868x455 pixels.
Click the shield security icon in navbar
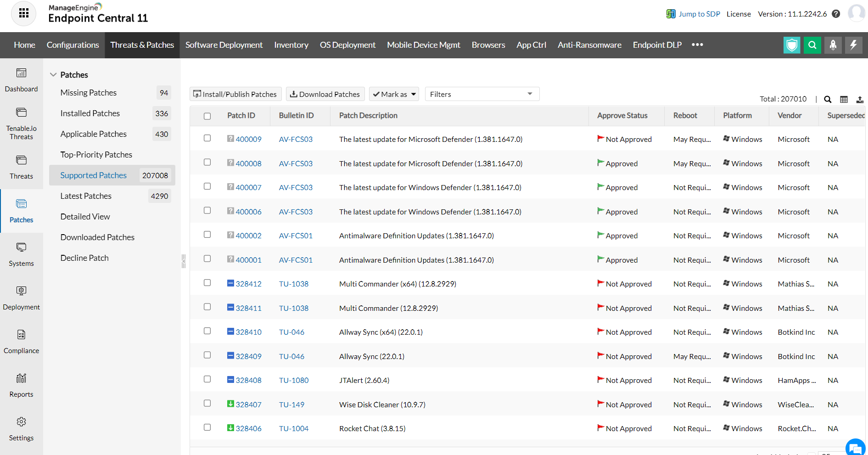(791, 45)
